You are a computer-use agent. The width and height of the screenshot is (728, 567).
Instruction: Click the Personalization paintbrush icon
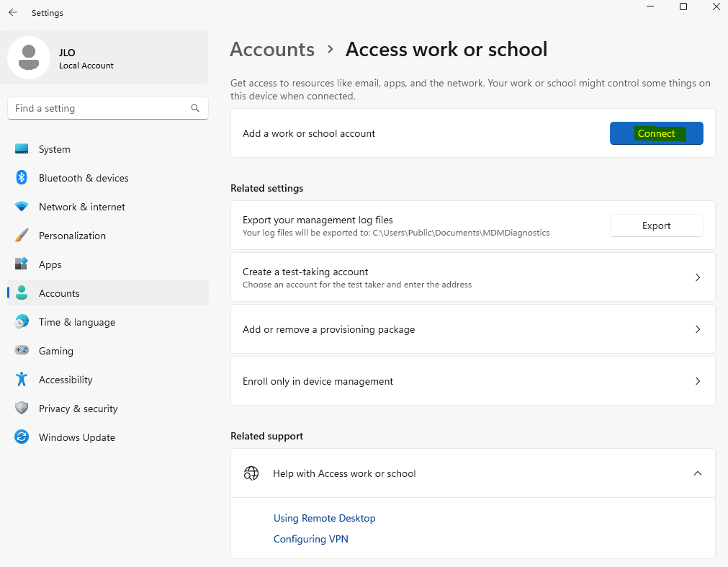click(22, 236)
